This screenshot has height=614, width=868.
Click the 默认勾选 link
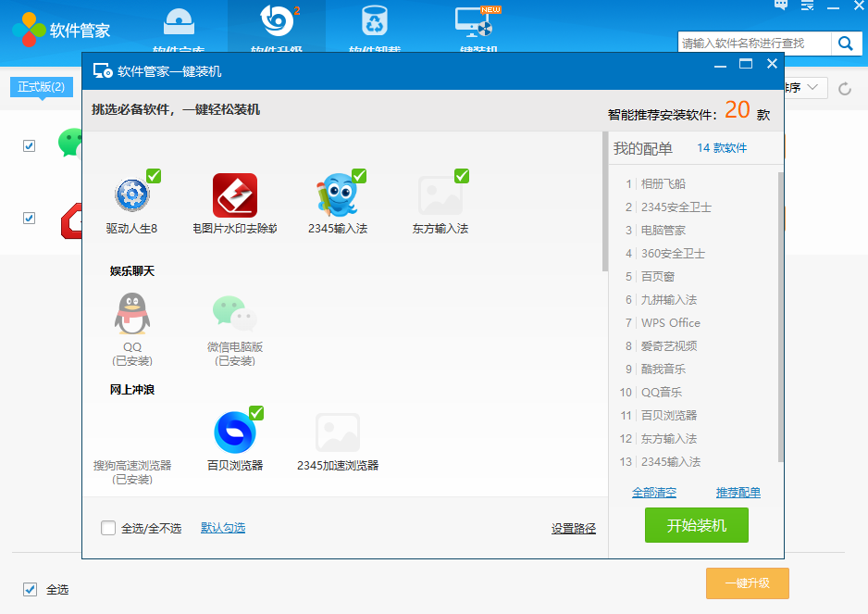[223, 528]
